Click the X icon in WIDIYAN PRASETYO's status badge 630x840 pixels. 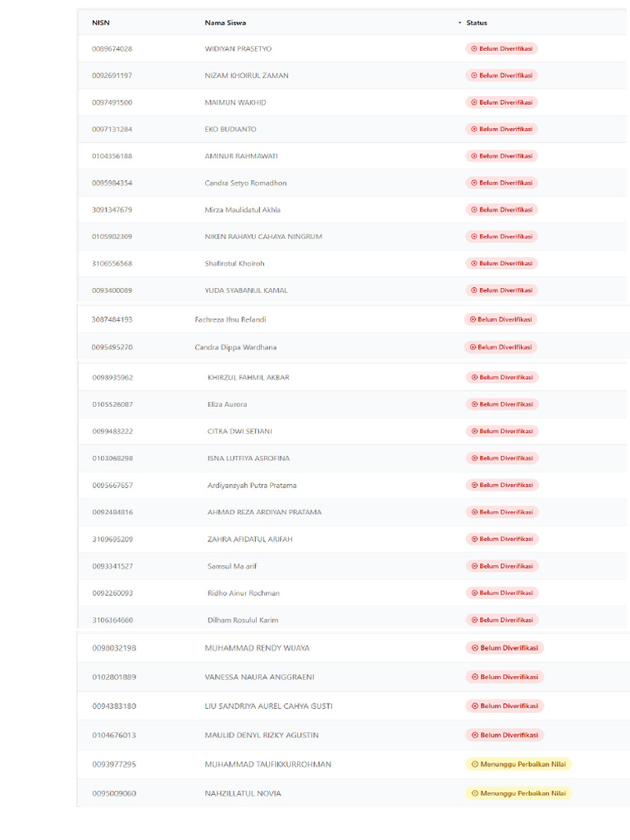tap(473, 49)
